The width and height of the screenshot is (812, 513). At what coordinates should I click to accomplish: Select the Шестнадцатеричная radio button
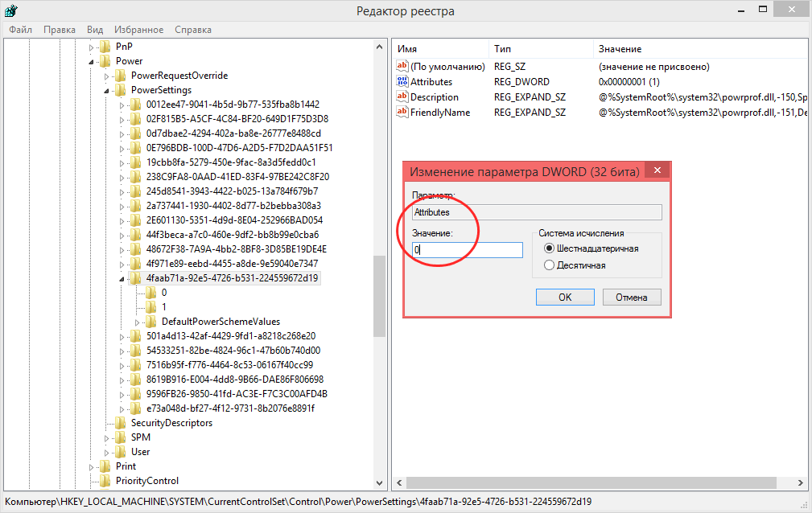click(x=549, y=248)
